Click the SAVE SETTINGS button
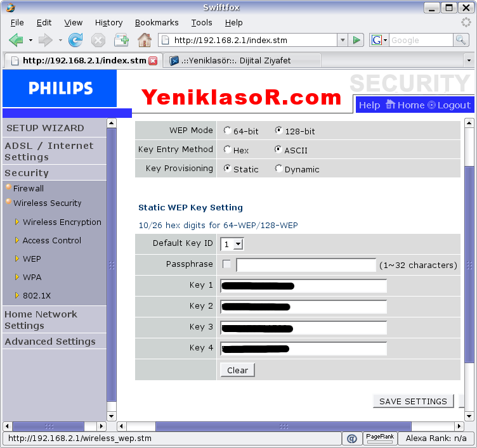The height and width of the screenshot is (448, 477). tap(413, 401)
